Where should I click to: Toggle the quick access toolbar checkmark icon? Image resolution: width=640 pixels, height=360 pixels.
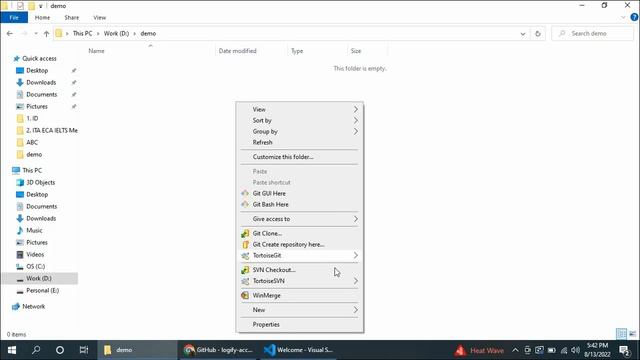coord(20,6)
